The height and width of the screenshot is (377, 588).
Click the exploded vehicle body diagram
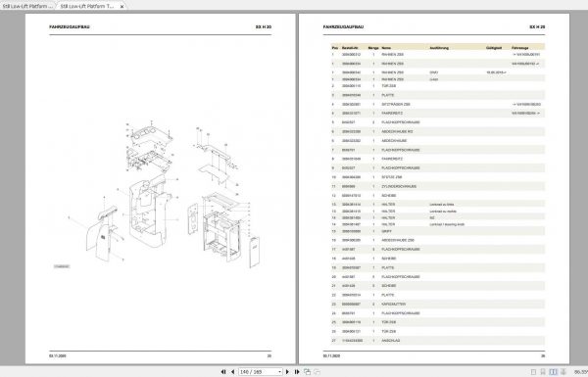pyautogui.click(x=164, y=194)
